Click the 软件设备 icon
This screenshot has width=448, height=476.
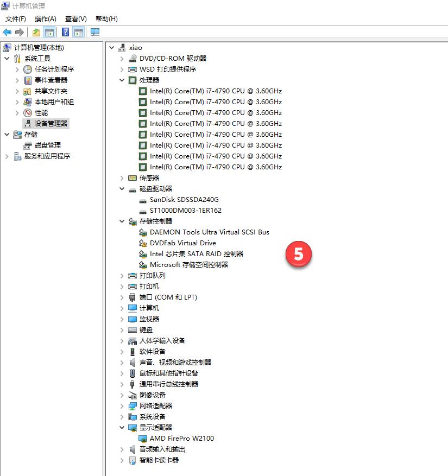point(132,352)
